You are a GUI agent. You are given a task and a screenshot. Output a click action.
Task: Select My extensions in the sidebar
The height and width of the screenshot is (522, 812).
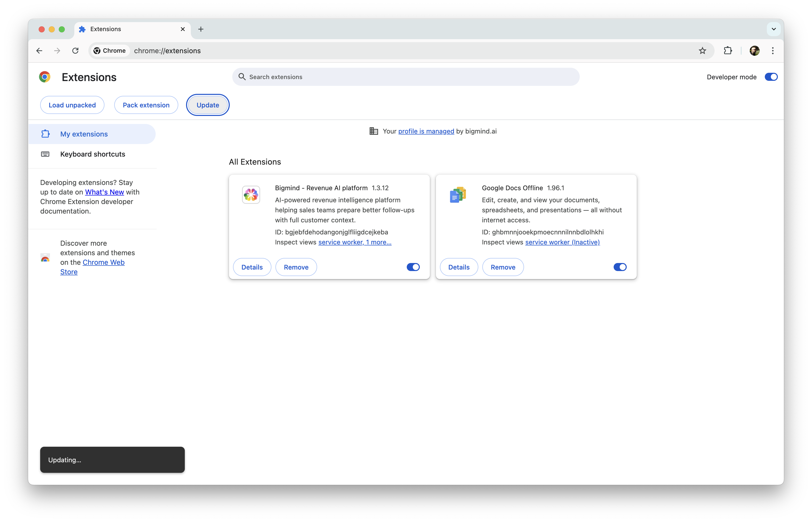92,134
